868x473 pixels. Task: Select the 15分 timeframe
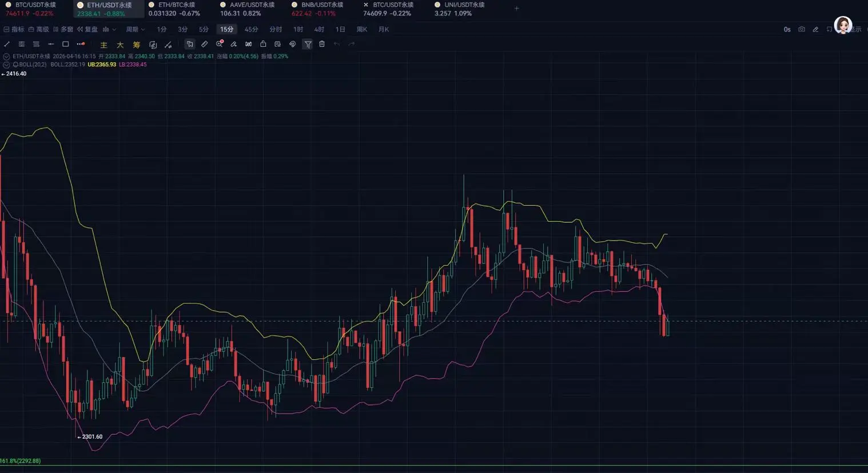(227, 29)
